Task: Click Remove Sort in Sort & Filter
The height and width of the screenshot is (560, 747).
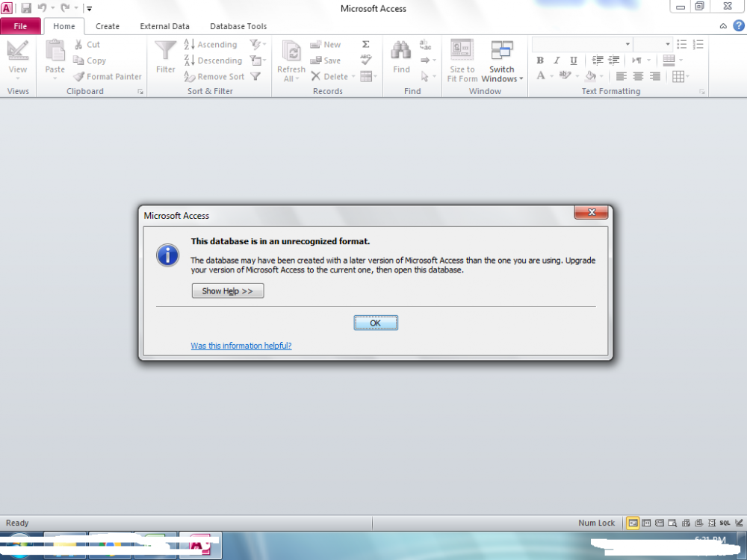Action: [214, 76]
